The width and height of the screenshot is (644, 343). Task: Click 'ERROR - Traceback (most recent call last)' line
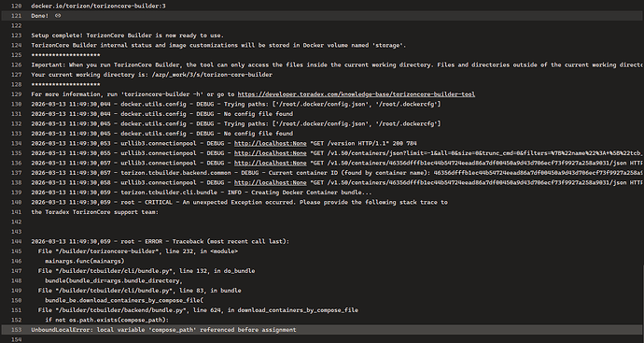pos(161,241)
